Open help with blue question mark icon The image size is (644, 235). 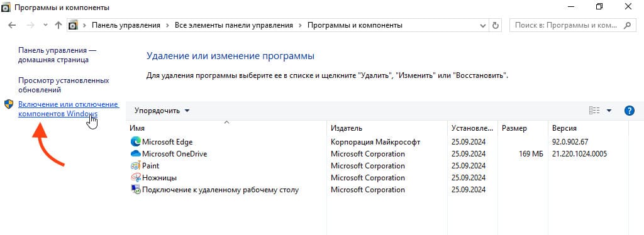coord(629,111)
